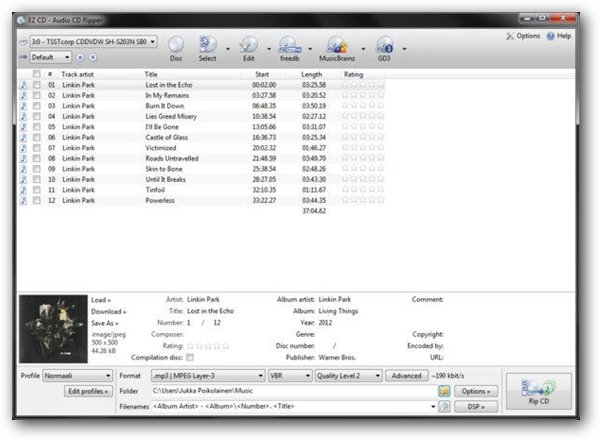
Task: Sort by the Track artist column header
Action: tap(77, 74)
